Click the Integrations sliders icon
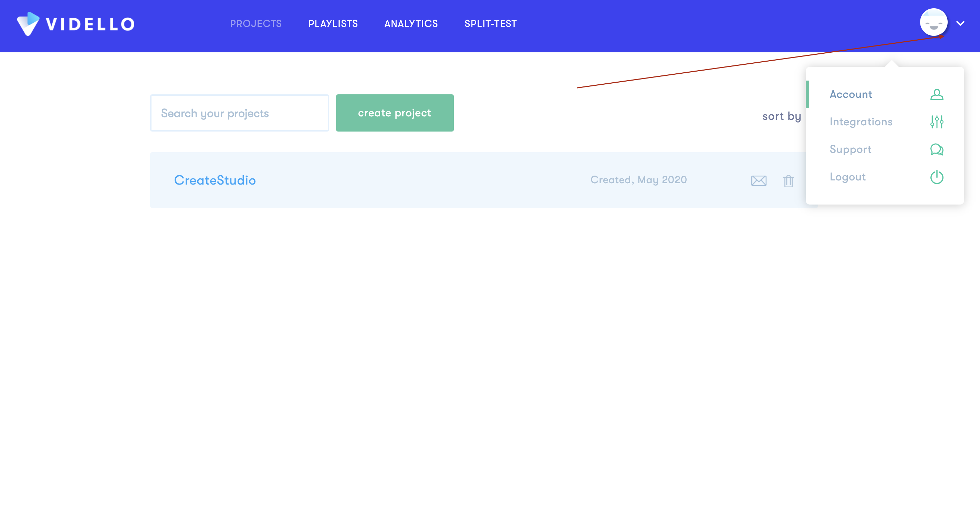 click(x=937, y=122)
